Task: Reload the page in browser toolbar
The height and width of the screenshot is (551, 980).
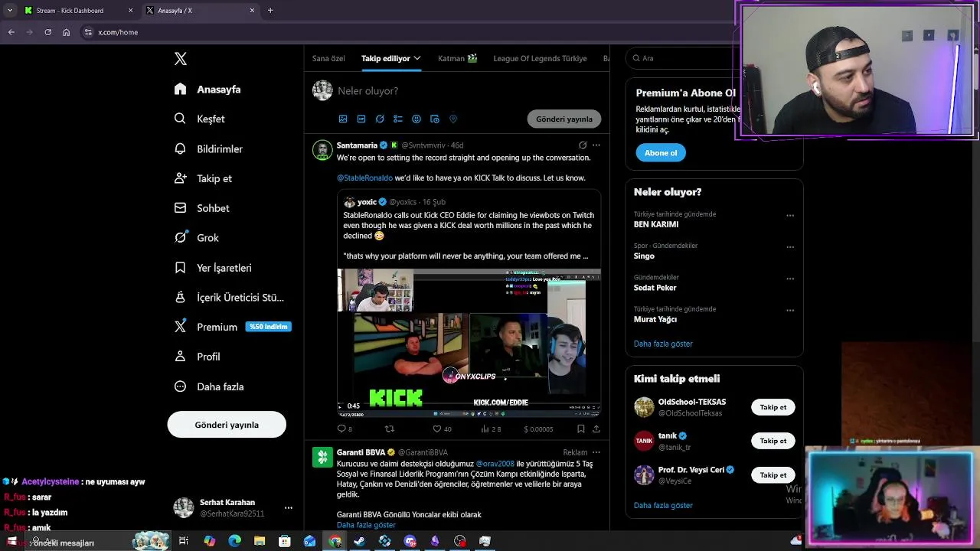Action: coord(47,32)
